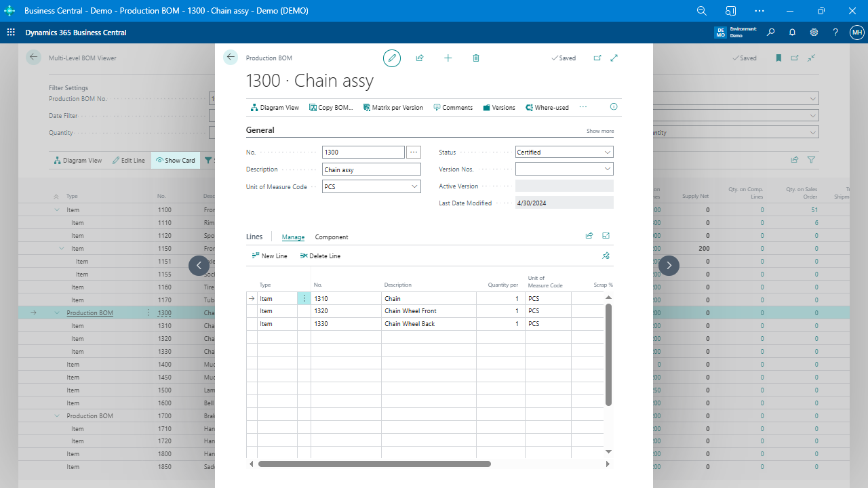Open card in new window icon
Screen dimensions: 868x488
[x=597, y=58]
